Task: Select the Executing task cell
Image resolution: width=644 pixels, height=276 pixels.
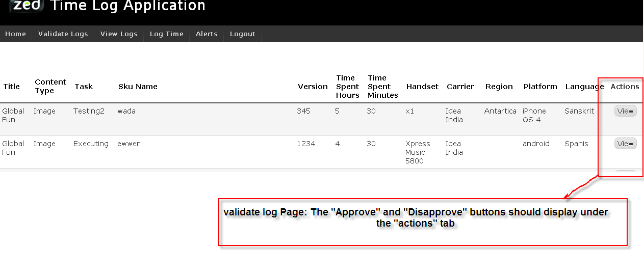Action: [x=91, y=144]
